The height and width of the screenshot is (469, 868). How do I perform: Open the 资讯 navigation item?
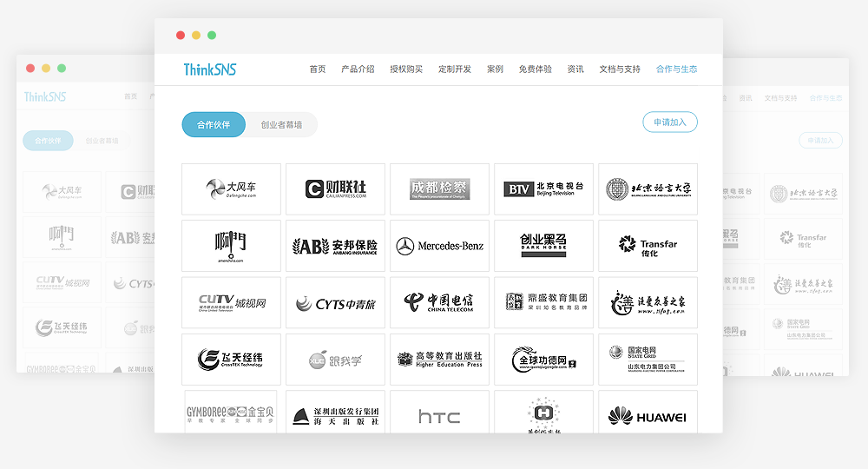(575, 69)
